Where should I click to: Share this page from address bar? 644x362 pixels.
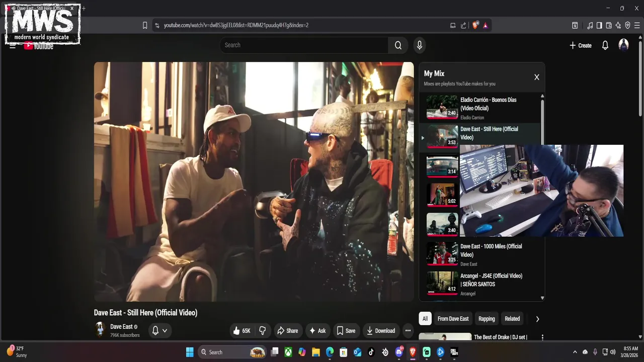point(463,25)
